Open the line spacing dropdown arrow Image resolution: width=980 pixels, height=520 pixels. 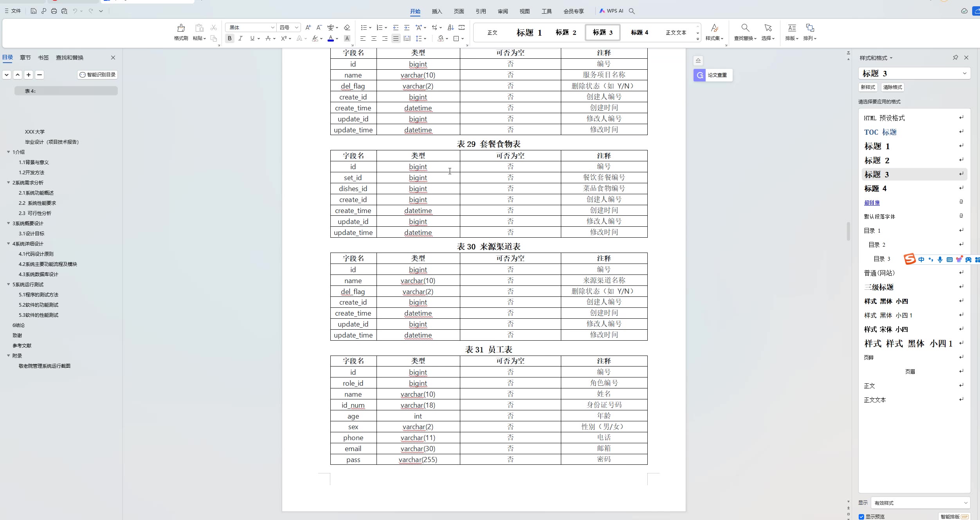point(425,38)
